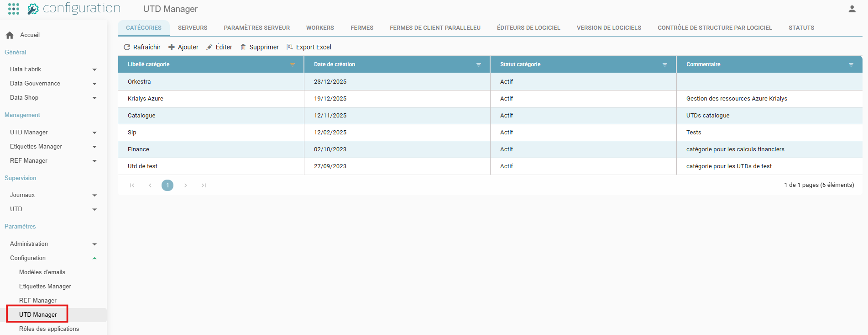868x335 pixels.
Task: Open Éditeurs de logiciel tab
Action: 528,28
